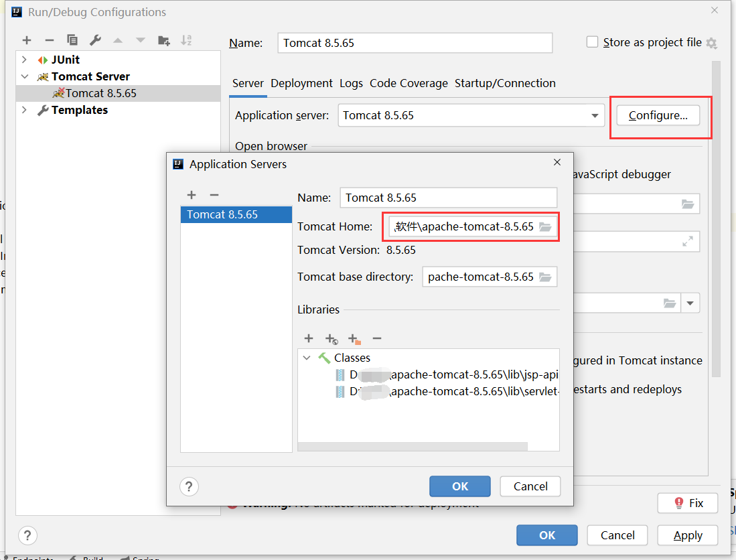Move configuration down arrow icon
The image size is (736, 560).
tap(141, 40)
